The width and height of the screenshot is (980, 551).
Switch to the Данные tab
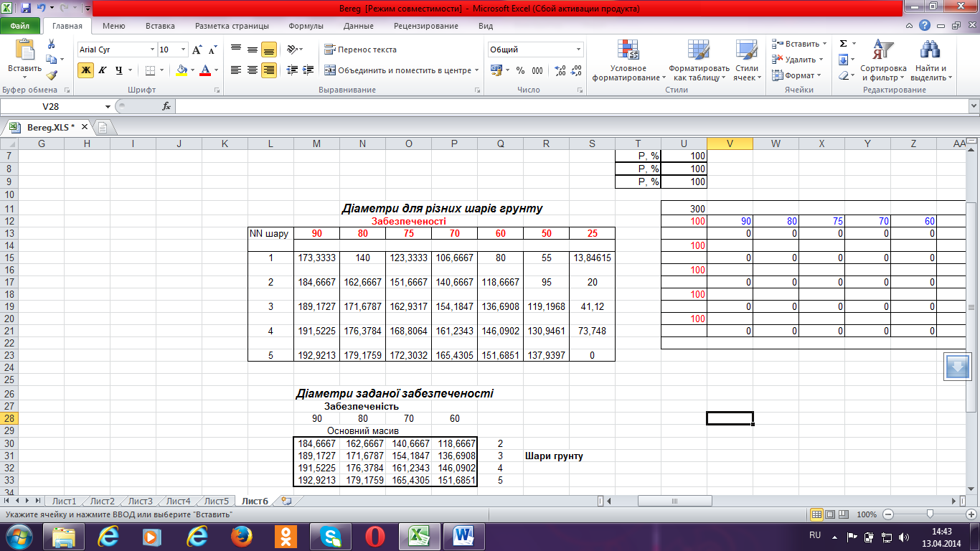point(358,26)
